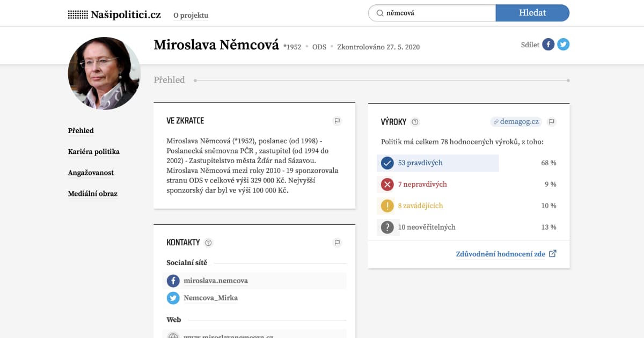
Task: Click the help icon next to Výroky
Action: (415, 122)
